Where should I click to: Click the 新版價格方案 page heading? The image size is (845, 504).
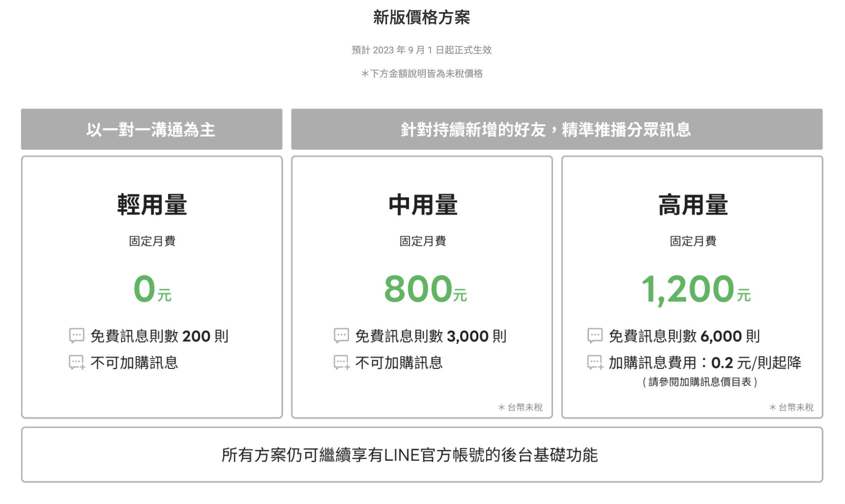pos(421,17)
